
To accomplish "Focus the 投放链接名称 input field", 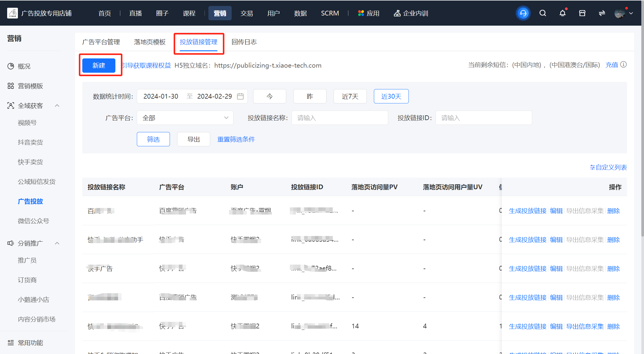I will 340,118.
